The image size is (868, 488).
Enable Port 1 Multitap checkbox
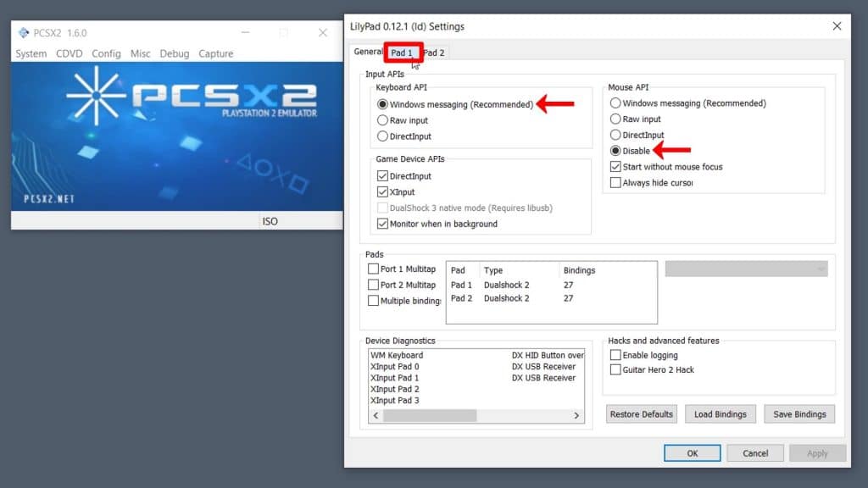373,269
